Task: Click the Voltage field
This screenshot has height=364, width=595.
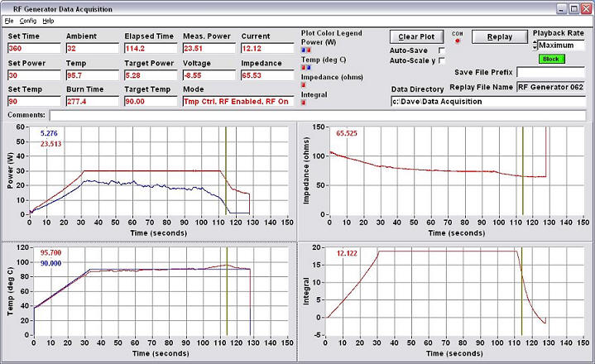Action: [x=209, y=75]
